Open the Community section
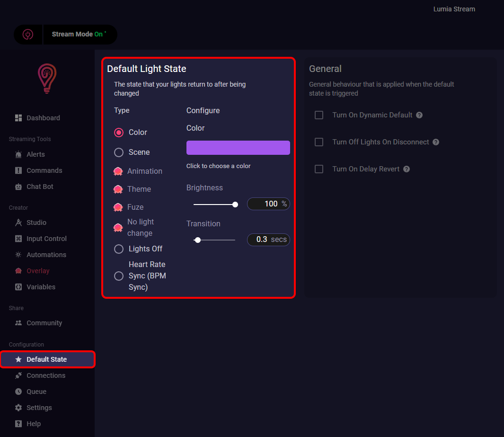 tap(44, 323)
